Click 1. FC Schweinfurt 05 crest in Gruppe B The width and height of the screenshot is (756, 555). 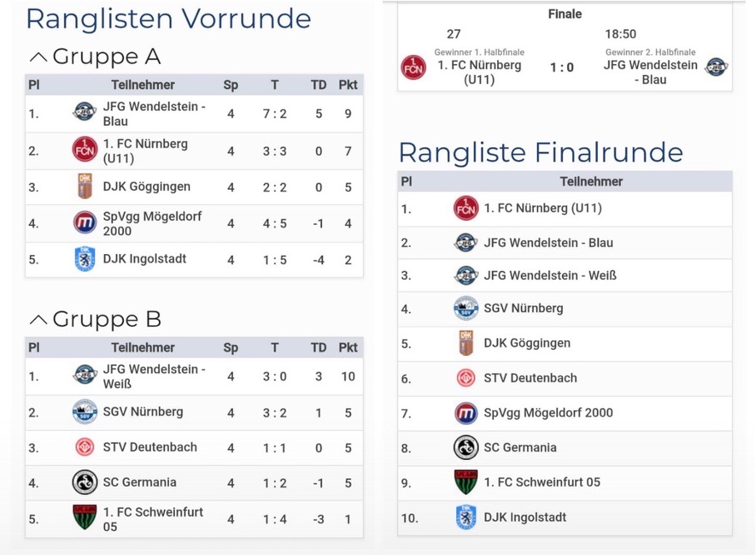(84, 518)
